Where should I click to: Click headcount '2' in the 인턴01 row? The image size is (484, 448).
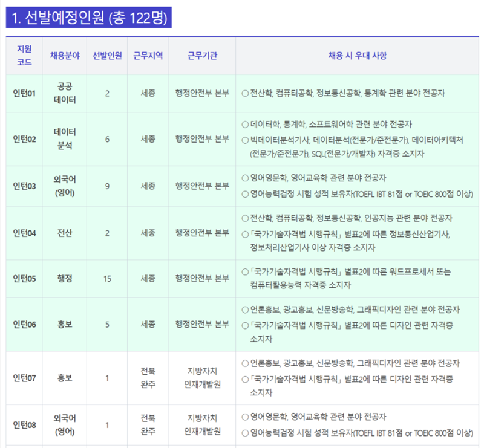[107, 94]
